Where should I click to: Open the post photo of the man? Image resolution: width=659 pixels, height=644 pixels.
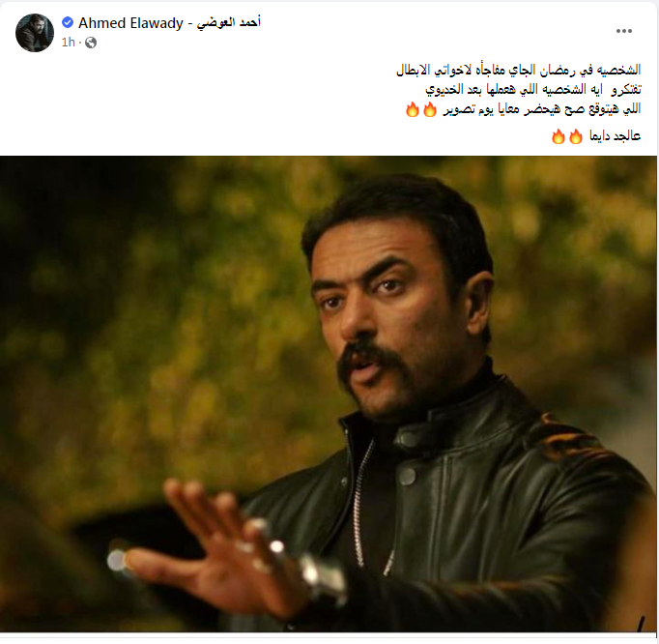329,394
